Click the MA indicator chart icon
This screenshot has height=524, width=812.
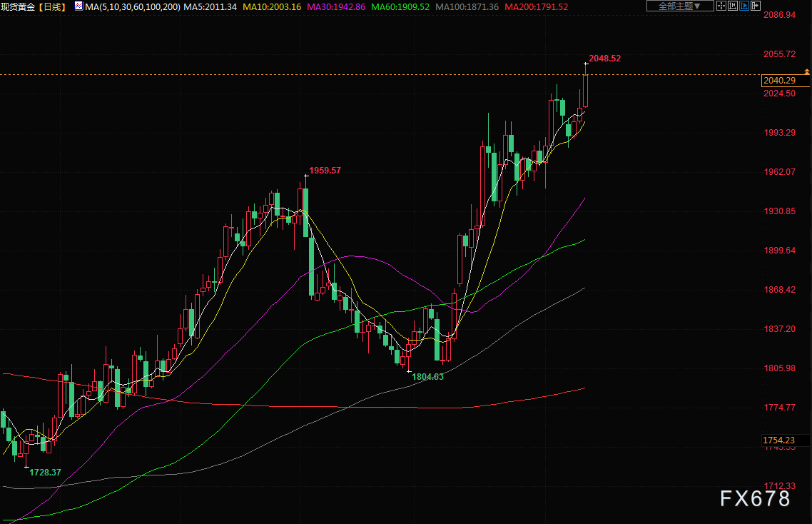pyautogui.click(x=78, y=6)
